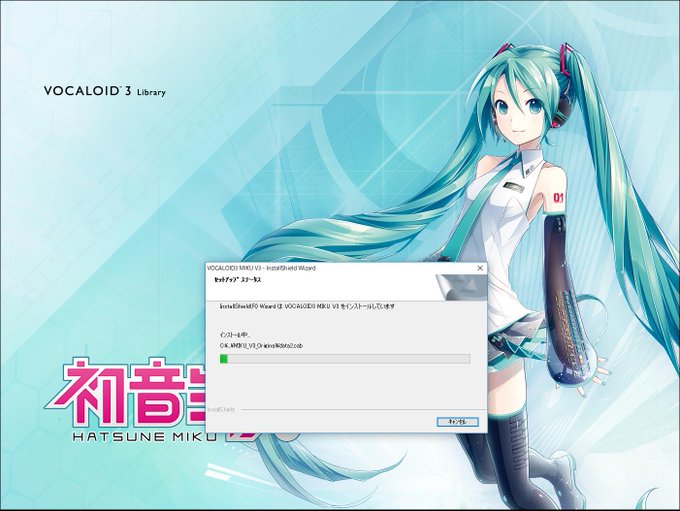This screenshot has height=511, width=680.
Task: Click the Cancel (キャンセル) button in the installer
Action: click(x=458, y=422)
